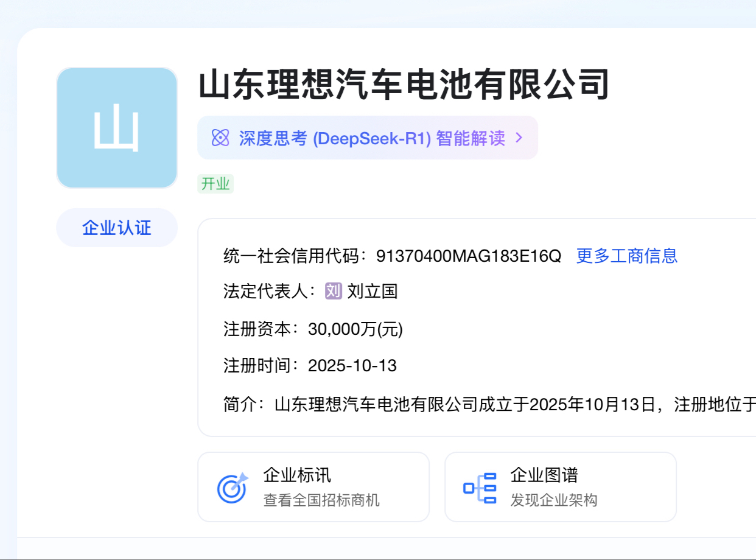Viewport: 756px width, 560px height.
Task: Click the DeepSeek atom icon
Action: [x=220, y=138]
